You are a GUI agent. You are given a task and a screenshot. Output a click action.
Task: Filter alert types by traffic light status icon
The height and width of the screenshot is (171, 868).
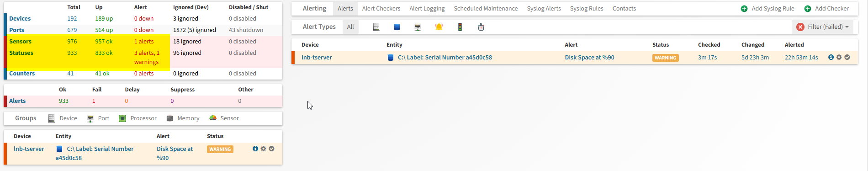click(x=460, y=27)
